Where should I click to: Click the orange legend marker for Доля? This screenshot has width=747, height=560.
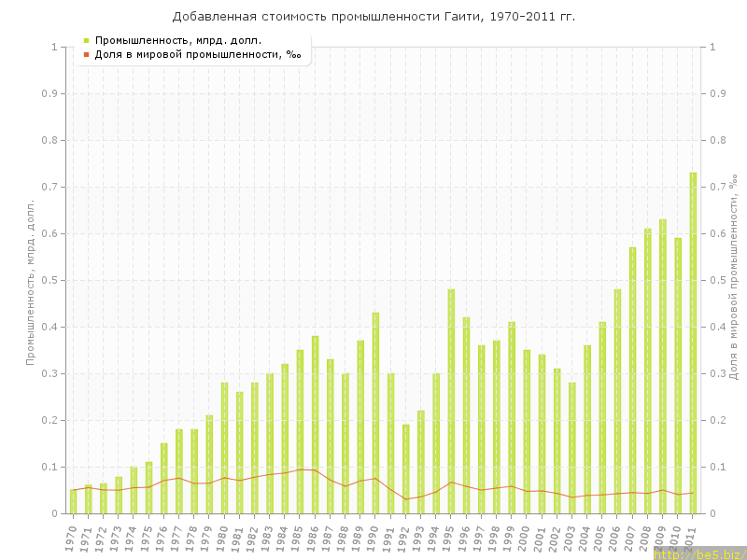[x=86, y=54]
